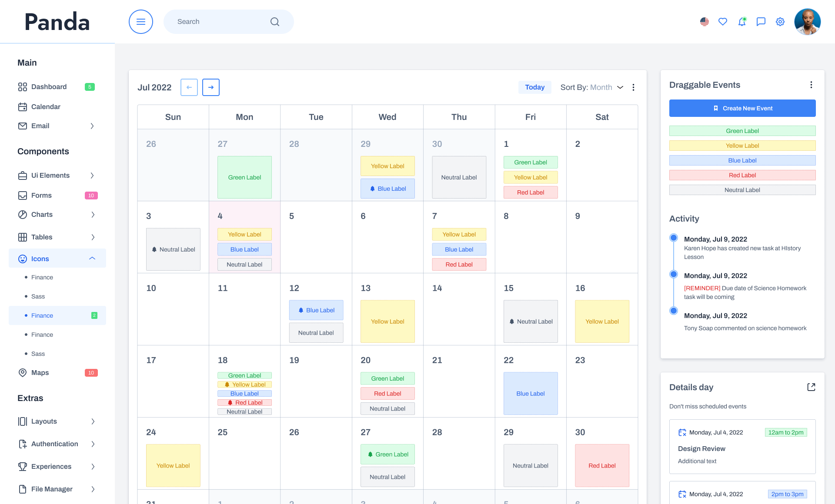Image resolution: width=835 pixels, height=504 pixels.
Task: Click the Create New Event button
Action: 742,108
